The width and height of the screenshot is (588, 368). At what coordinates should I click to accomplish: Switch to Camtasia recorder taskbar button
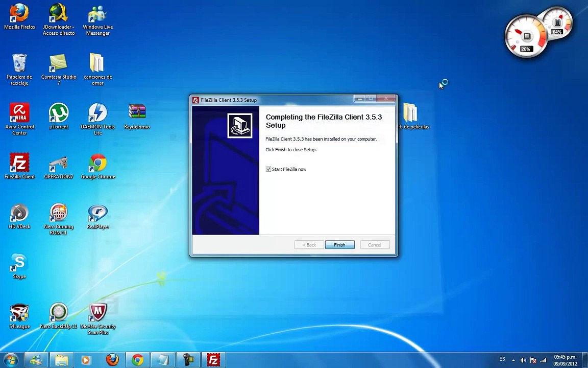(188, 360)
